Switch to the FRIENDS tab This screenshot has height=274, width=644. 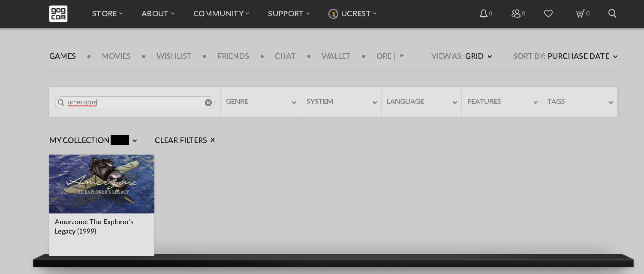(233, 56)
